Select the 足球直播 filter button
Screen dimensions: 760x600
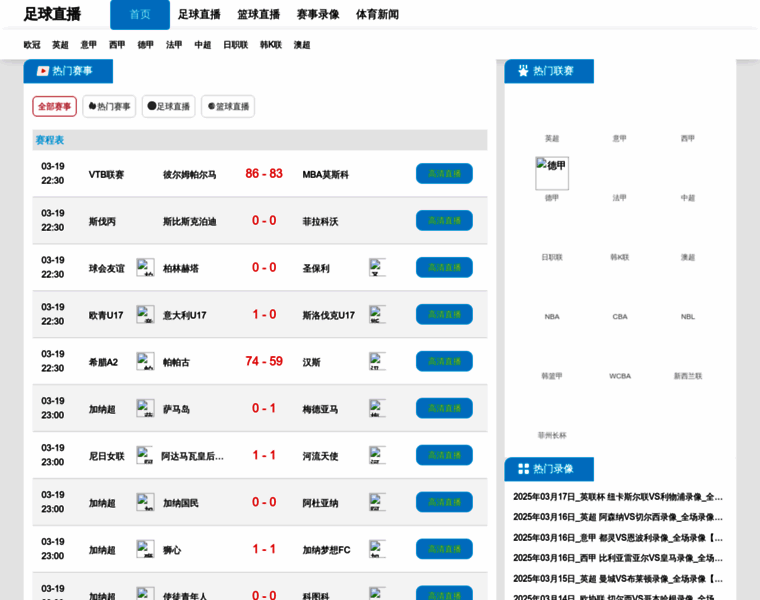tap(169, 106)
